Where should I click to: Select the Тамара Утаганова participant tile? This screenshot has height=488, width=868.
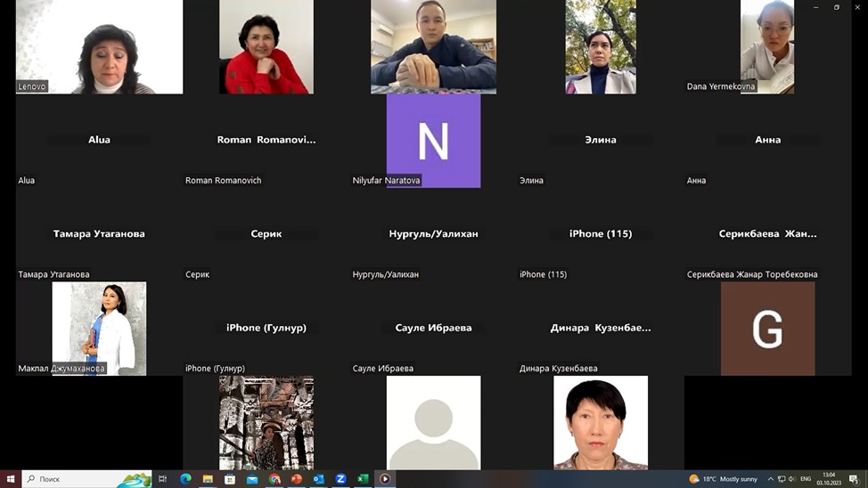click(x=99, y=234)
